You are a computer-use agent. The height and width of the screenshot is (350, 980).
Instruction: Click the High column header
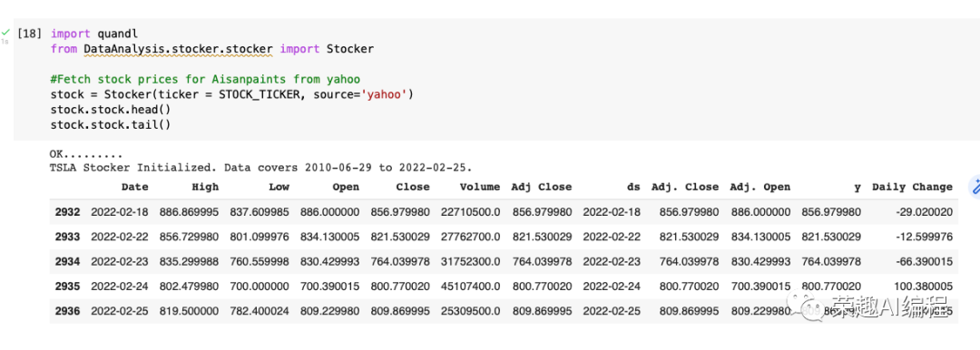click(x=206, y=186)
